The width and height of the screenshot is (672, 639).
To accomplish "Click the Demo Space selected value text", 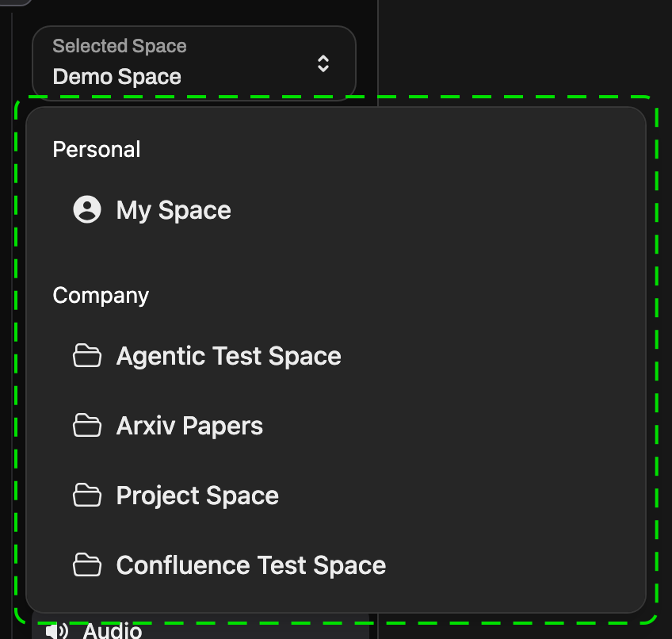I will (117, 77).
